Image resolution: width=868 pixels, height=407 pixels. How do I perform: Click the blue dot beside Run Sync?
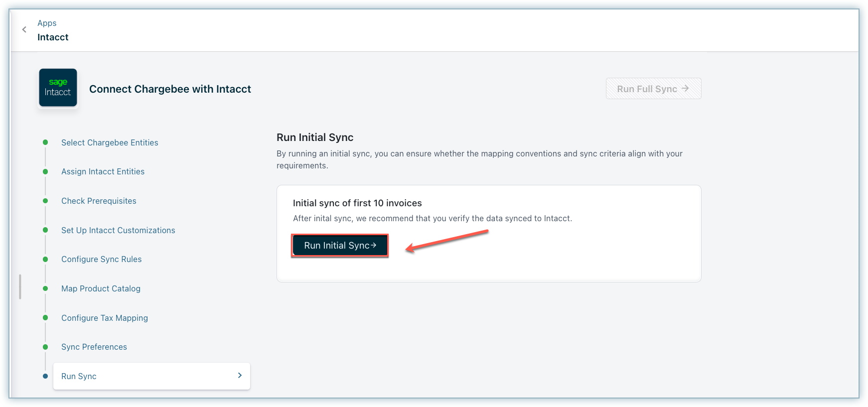45,376
